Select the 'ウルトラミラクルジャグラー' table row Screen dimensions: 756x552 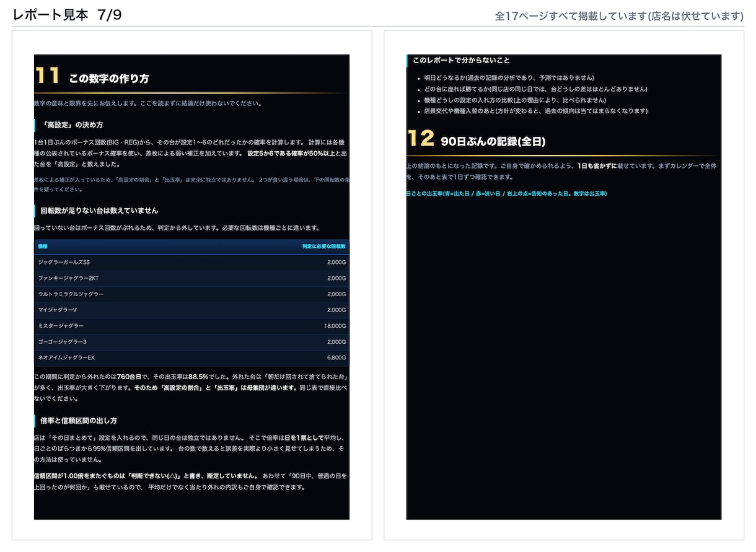[x=191, y=294]
